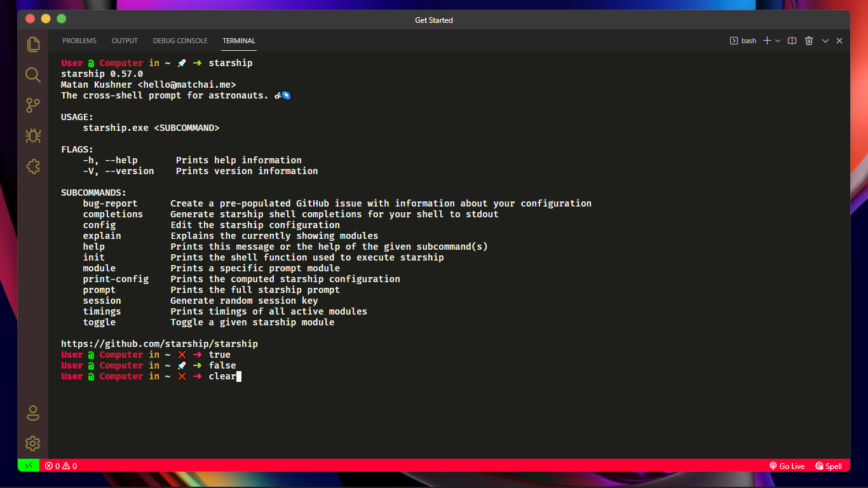The height and width of the screenshot is (488, 868).
Task: Click the 'print-config' subcommand text
Action: [116, 279]
